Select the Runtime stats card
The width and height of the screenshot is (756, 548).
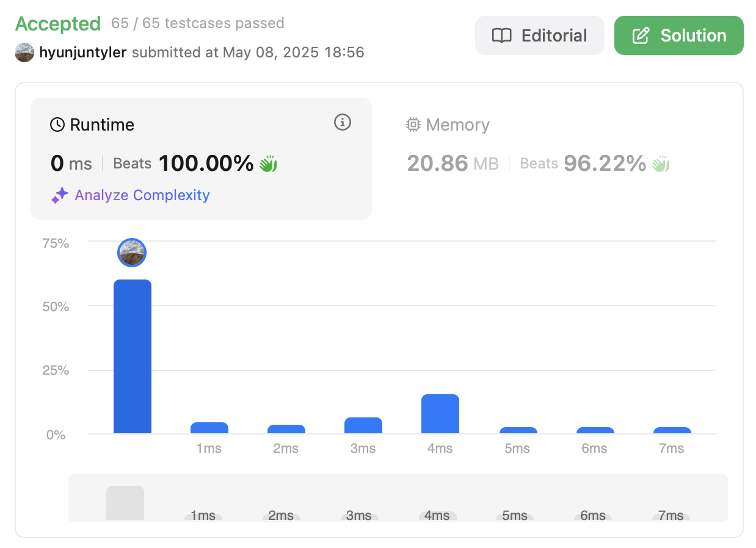(x=201, y=158)
